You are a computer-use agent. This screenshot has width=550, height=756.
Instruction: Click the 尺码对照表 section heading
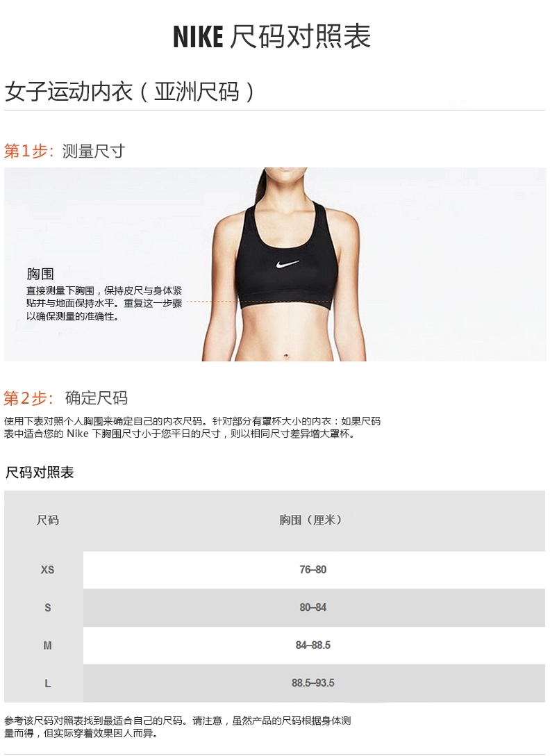(x=40, y=472)
